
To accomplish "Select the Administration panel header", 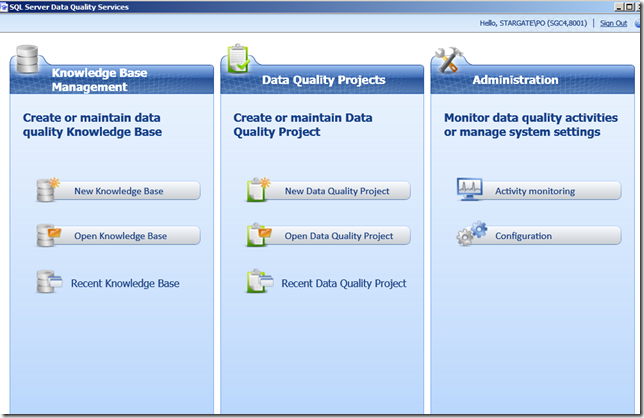I will [x=533, y=80].
